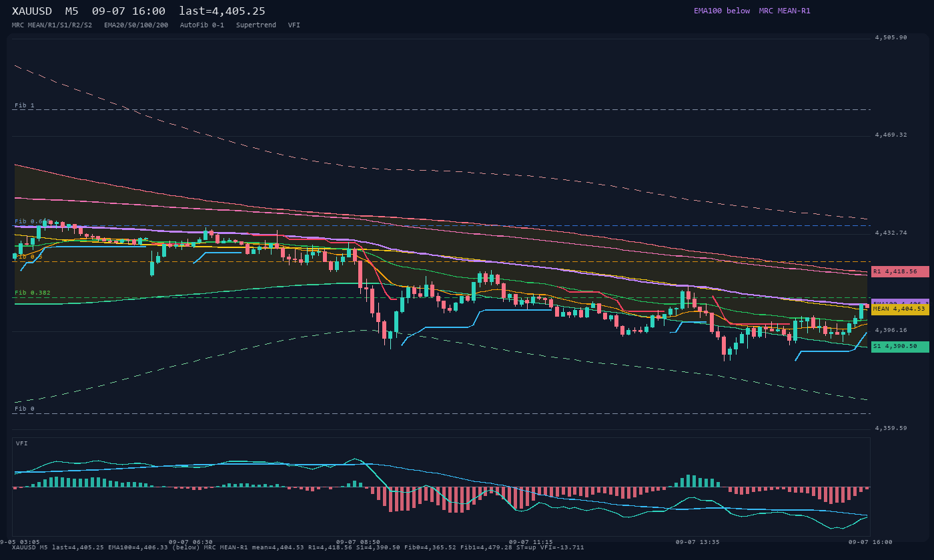Select the VFI label in the header legend

pos(294,25)
